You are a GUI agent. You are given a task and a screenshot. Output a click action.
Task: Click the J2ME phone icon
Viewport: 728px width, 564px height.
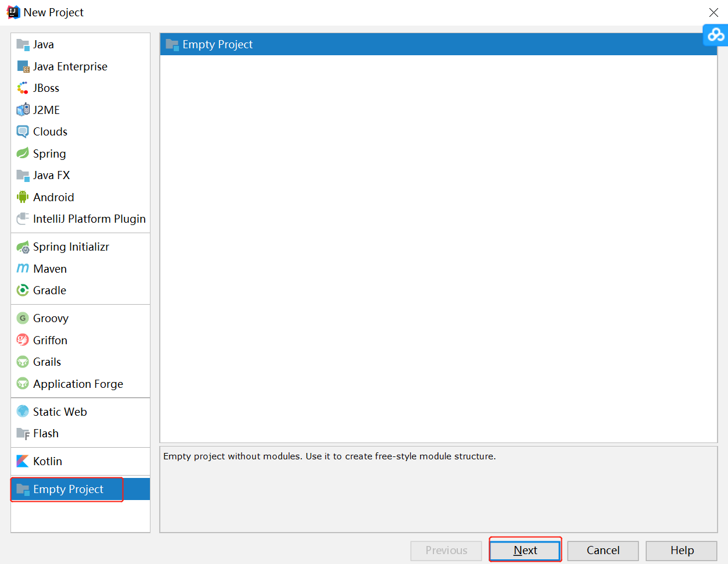(23, 110)
